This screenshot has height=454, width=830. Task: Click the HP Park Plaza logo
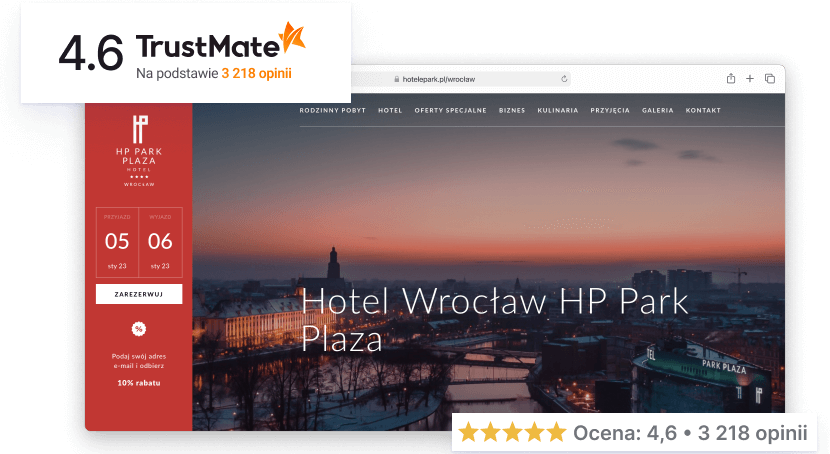[139, 151]
